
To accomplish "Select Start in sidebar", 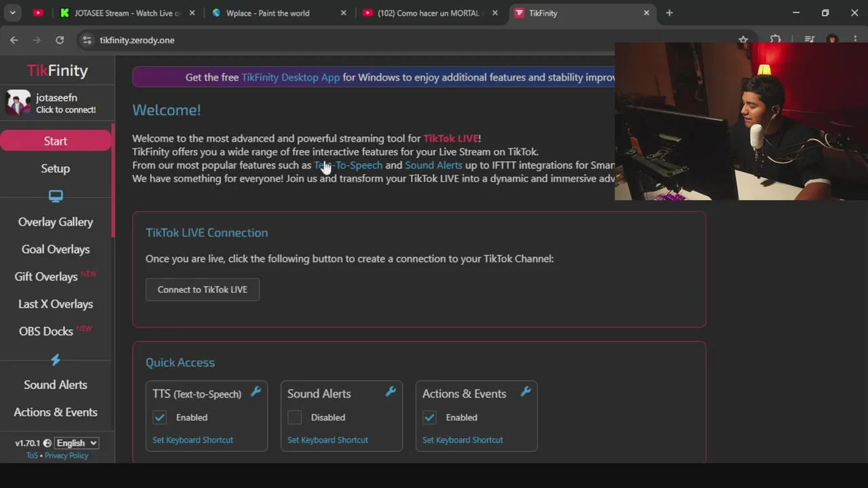I will click(56, 141).
